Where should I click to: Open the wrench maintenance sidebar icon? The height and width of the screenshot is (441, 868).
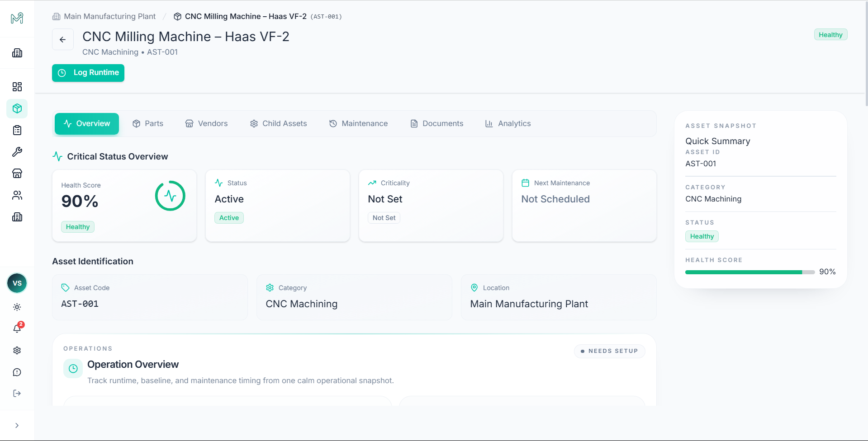[17, 152]
